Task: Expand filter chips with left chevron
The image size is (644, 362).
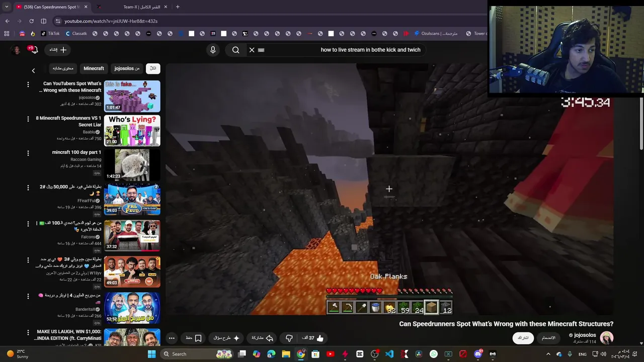Action: pyautogui.click(x=33, y=71)
